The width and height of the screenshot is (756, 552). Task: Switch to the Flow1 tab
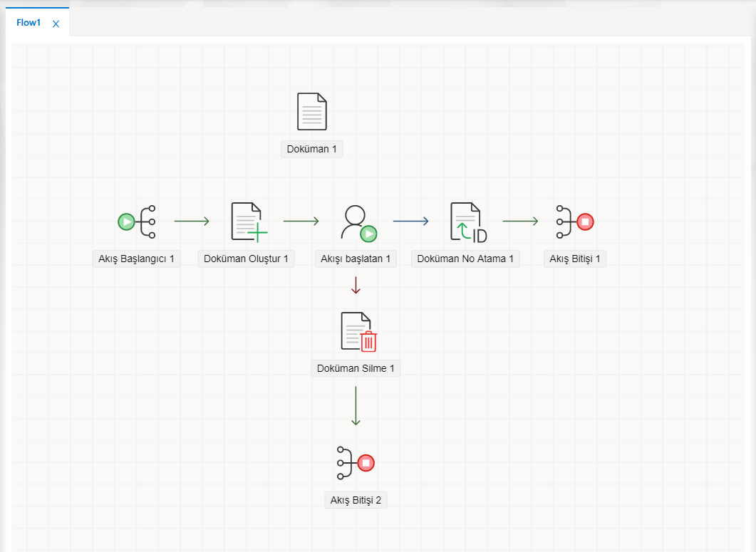point(29,23)
